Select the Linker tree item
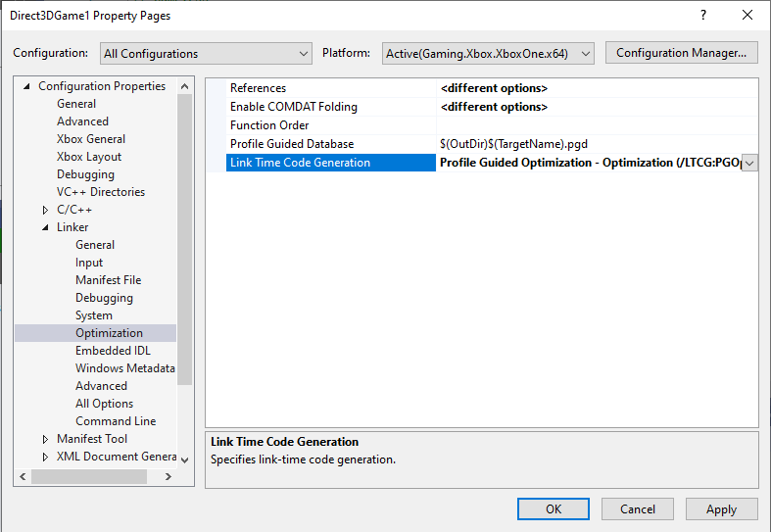 (72, 227)
